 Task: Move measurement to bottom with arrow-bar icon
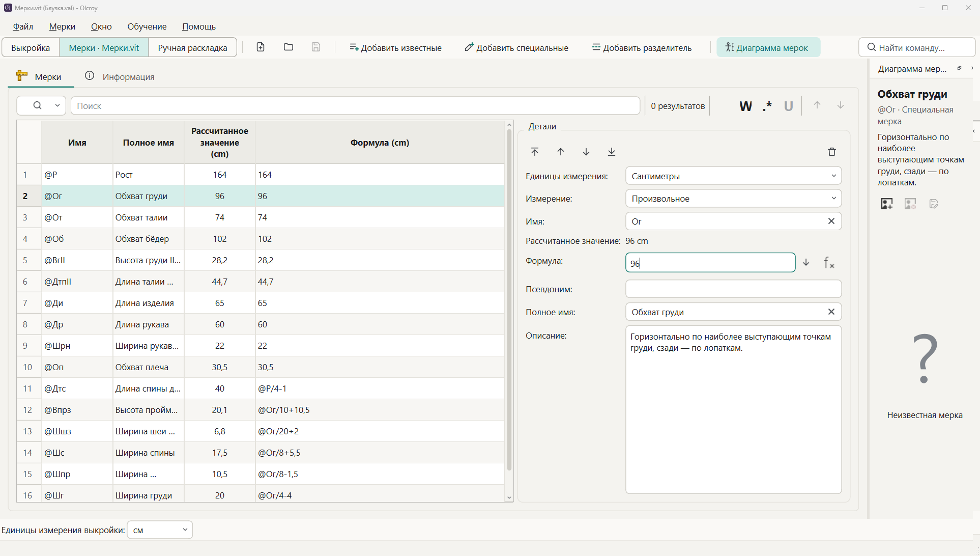tap(612, 152)
